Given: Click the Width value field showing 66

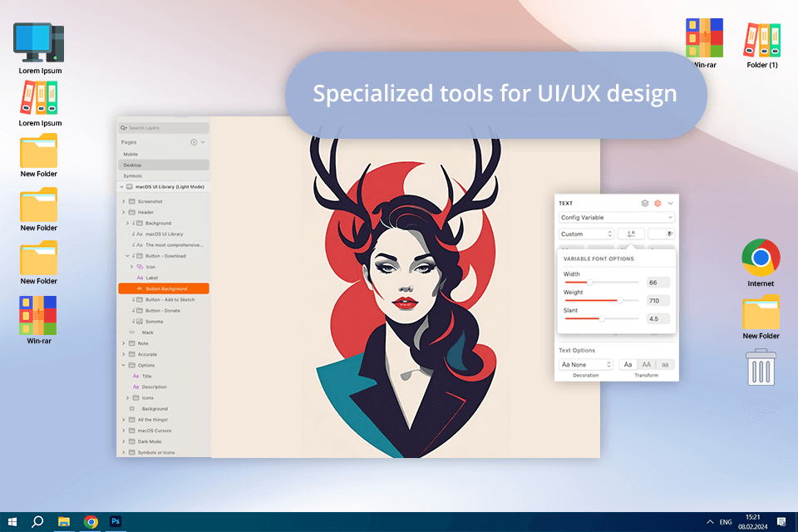Looking at the screenshot, I should coord(658,282).
